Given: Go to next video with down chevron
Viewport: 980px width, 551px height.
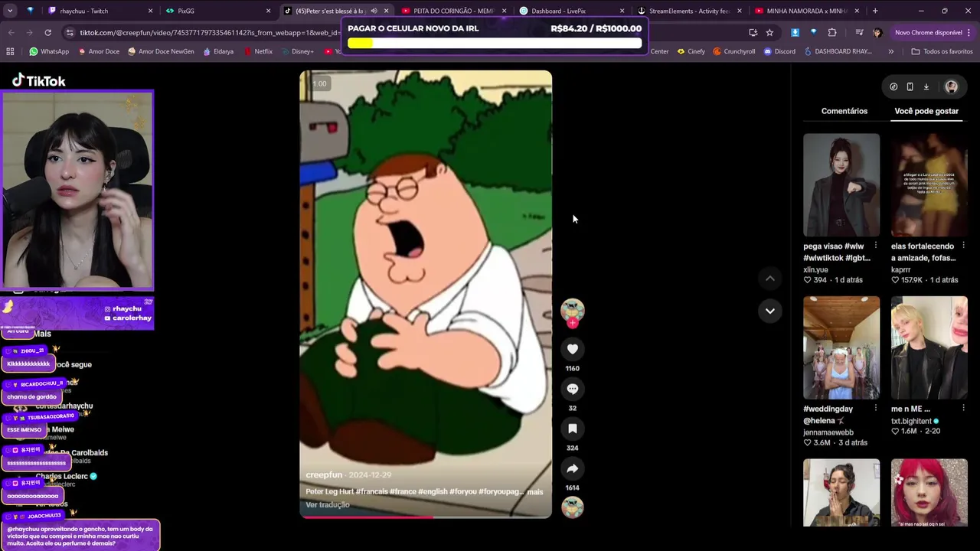Looking at the screenshot, I should [769, 311].
